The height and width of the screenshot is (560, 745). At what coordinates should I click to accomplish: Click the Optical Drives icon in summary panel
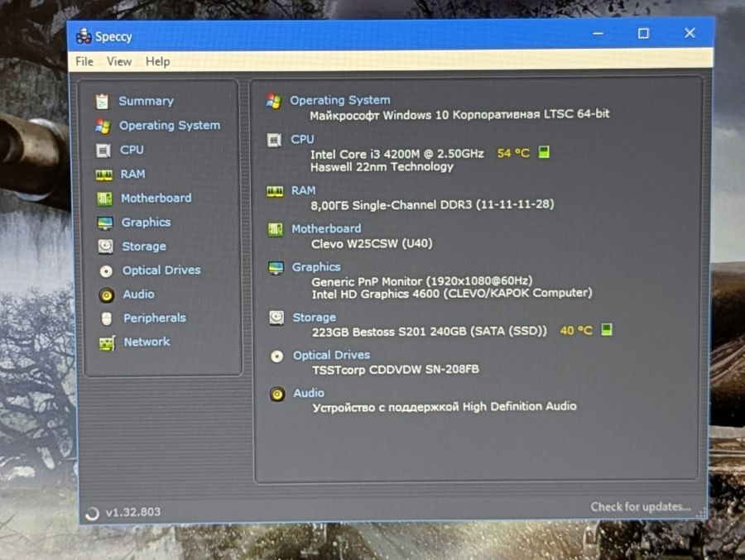[277, 357]
